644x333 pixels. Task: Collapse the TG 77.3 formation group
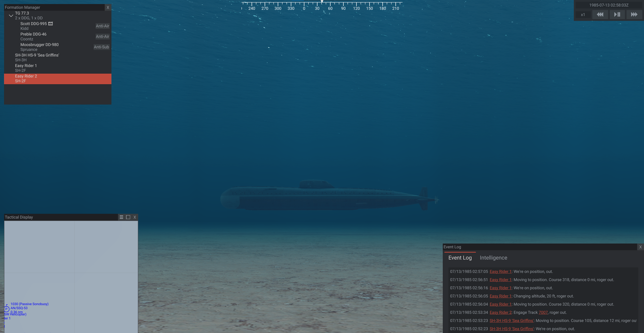click(x=11, y=16)
